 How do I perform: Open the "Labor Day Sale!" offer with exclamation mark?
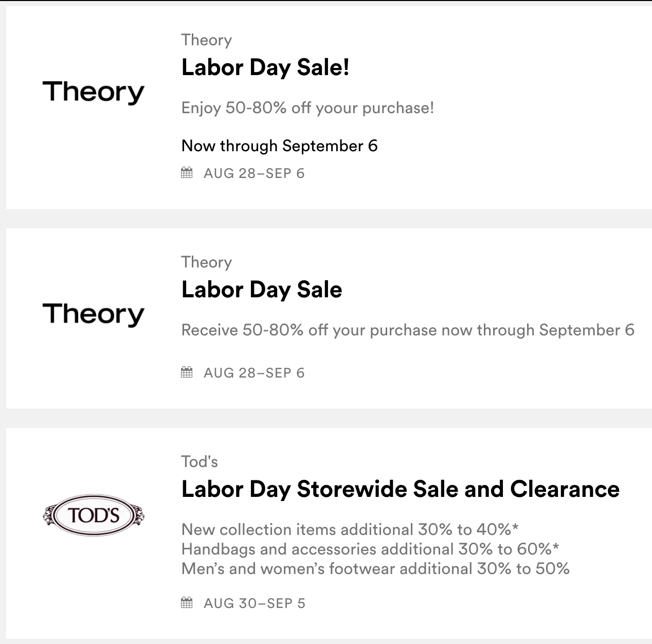pyautogui.click(x=265, y=68)
